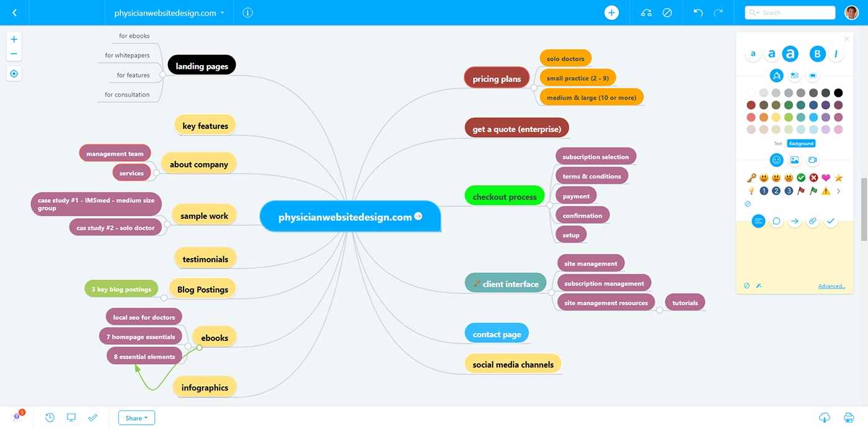The height and width of the screenshot is (429, 868).
Task: Open the video insert tab
Action: (812, 160)
